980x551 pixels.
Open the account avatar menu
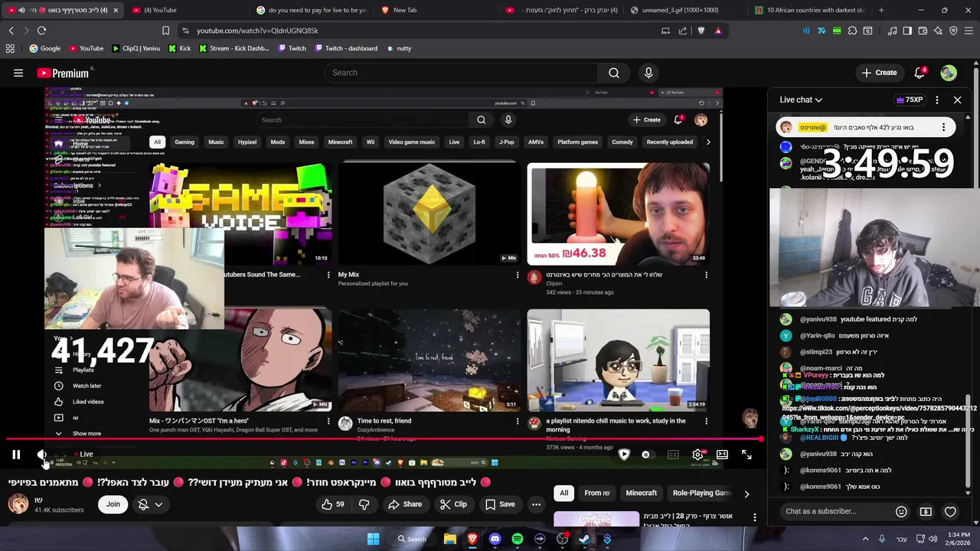tap(949, 73)
